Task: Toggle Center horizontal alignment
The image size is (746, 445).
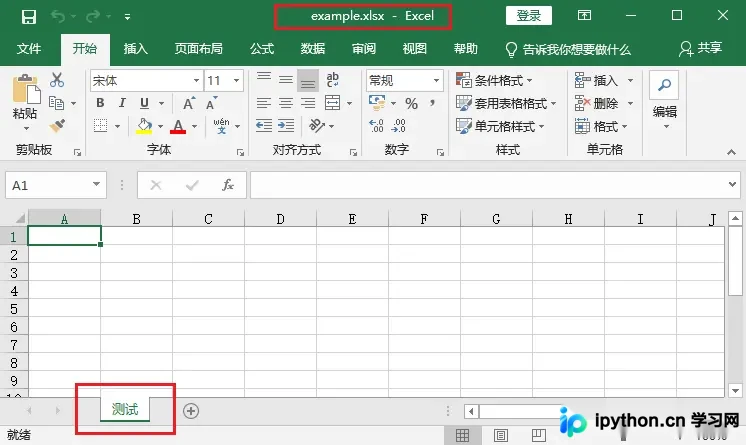Action: (285, 103)
